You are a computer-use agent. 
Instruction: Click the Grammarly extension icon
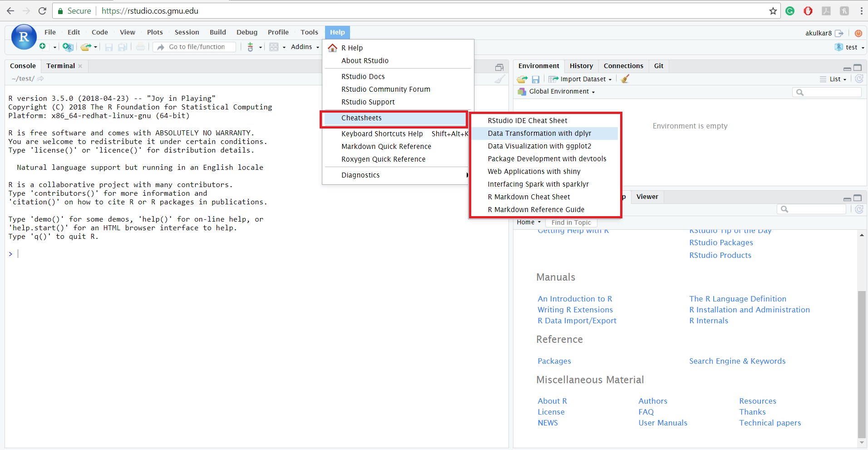pyautogui.click(x=790, y=11)
